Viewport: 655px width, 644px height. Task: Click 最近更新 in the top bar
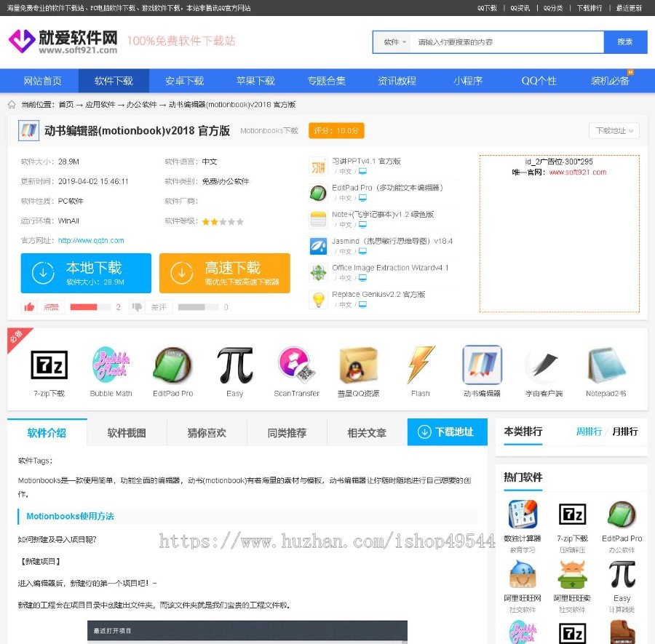[629, 8]
